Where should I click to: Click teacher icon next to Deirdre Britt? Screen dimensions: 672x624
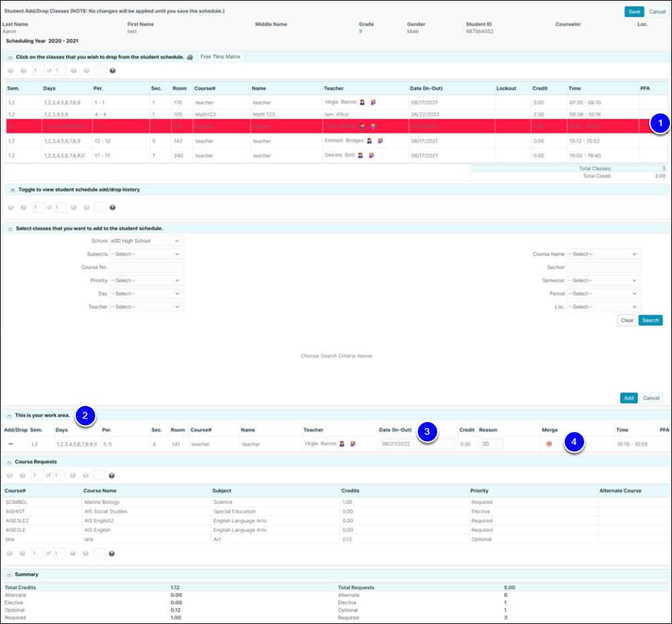click(360, 155)
